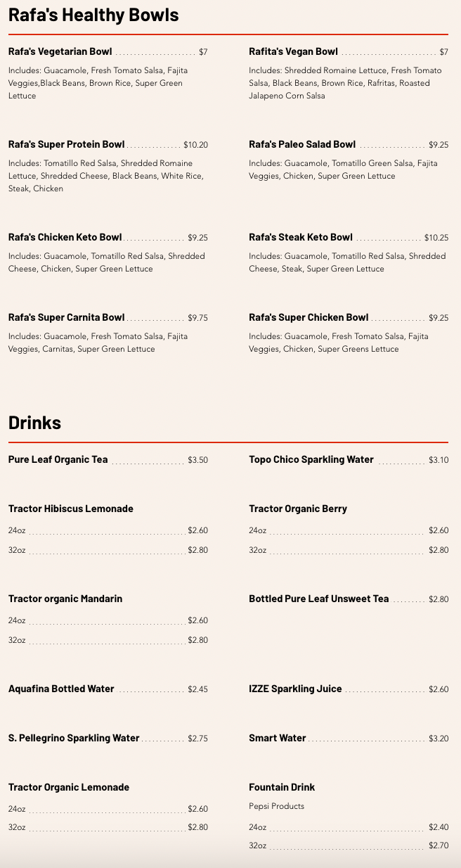Select Topo Chico Sparkling Water

311,459
